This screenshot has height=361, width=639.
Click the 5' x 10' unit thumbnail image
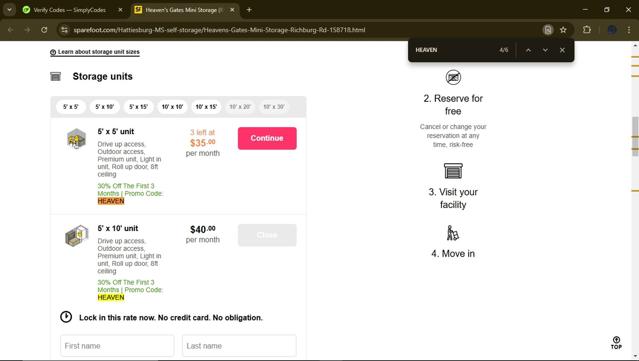point(76,236)
